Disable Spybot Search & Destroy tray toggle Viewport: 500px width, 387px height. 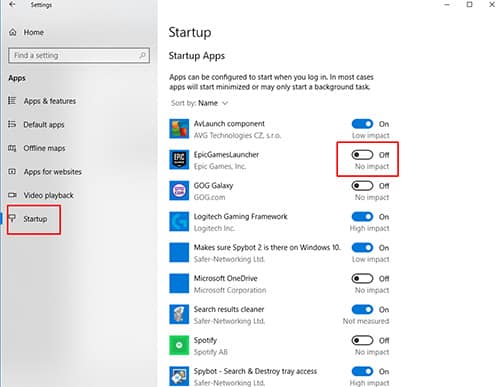click(x=362, y=371)
